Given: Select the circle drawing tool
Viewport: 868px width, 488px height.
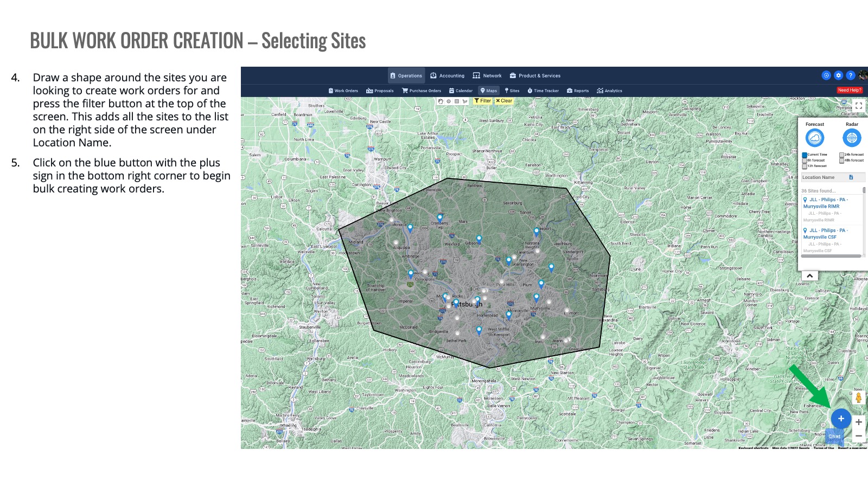Looking at the screenshot, I should coord(449,101).
